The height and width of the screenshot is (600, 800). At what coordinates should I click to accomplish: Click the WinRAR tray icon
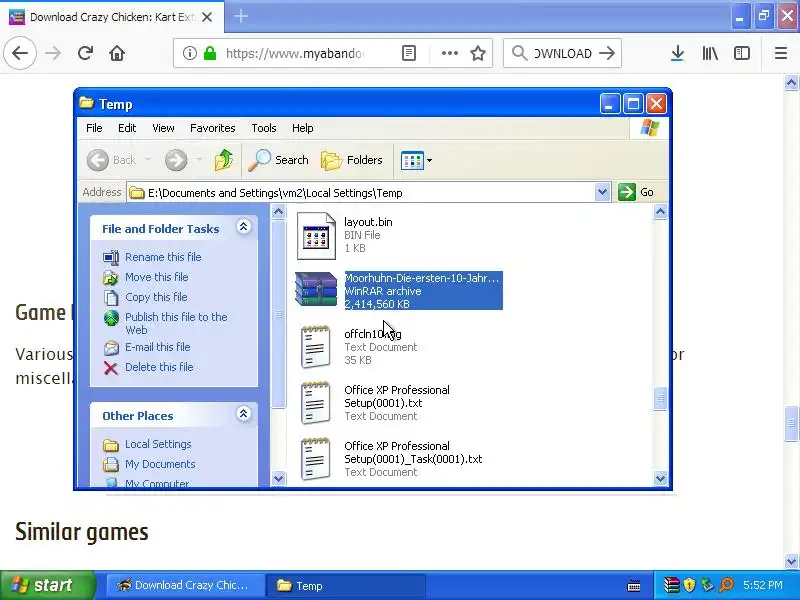click(x=671, y=585)
